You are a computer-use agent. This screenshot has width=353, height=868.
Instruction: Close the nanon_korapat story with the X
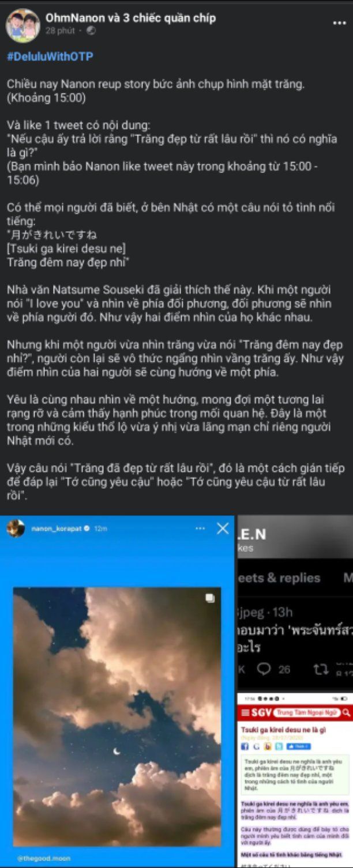pos(223,528)
